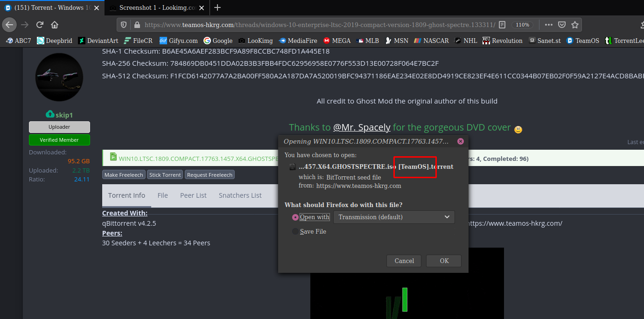Open FileCR bookmark
This screenshot has width=644, height=319.
[138, 41]
